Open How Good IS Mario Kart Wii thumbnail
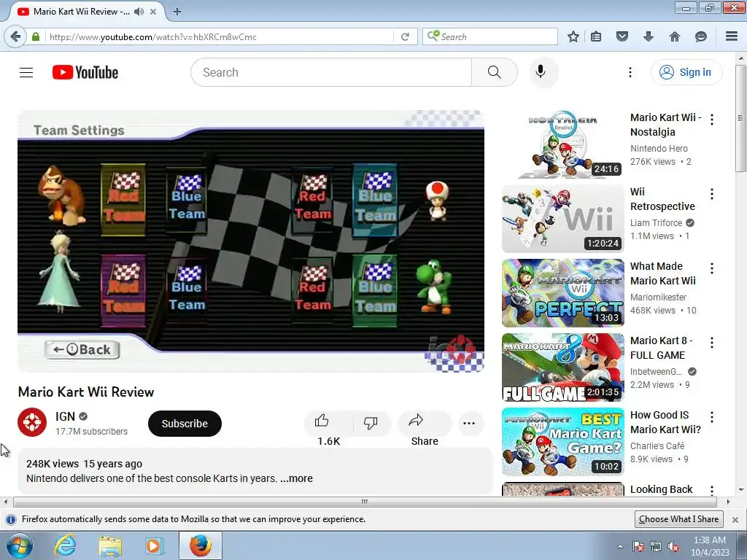 pyautogui.click(x=562, y=441)
